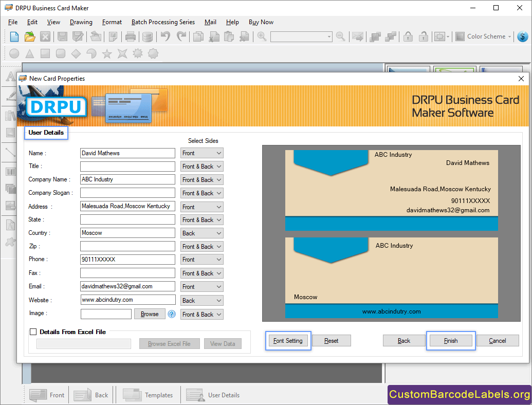Click the Print toolbar icon
The height and width of the screenshot is (405, 532).
(131, 36)
